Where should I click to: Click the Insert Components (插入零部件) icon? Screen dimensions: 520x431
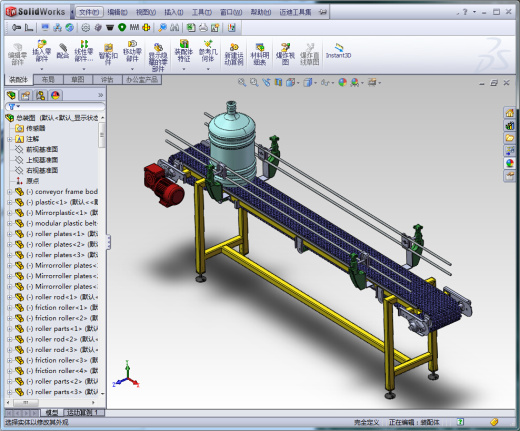42,51
